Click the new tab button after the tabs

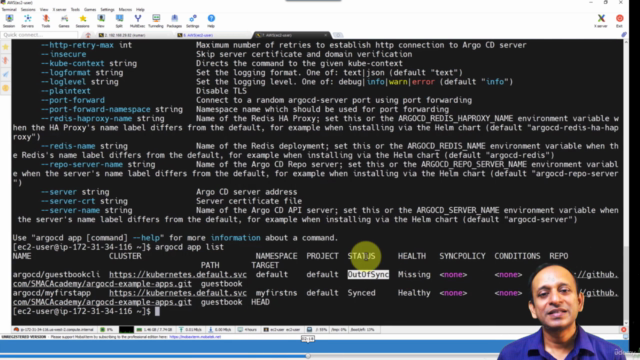pos(338,35)
